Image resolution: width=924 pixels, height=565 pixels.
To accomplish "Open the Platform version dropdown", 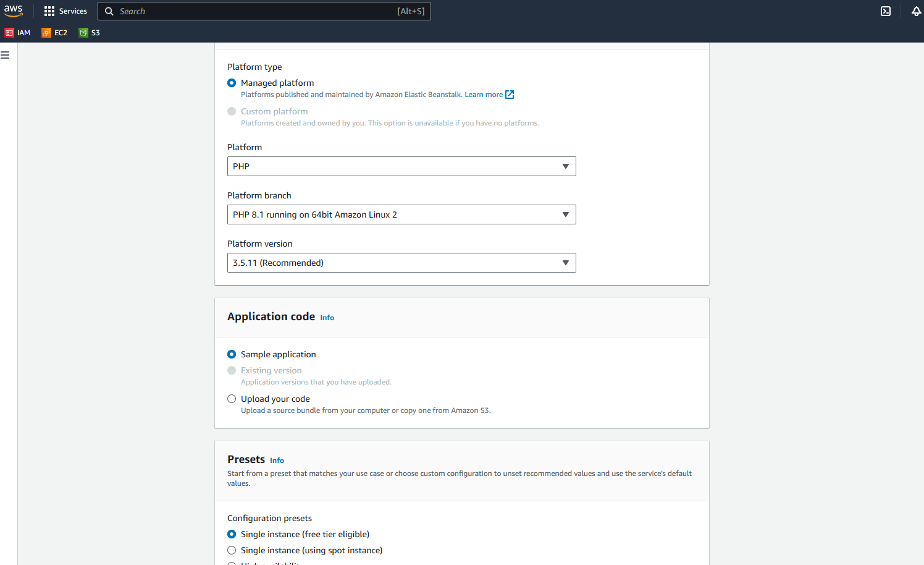I will tap(401, 263).
